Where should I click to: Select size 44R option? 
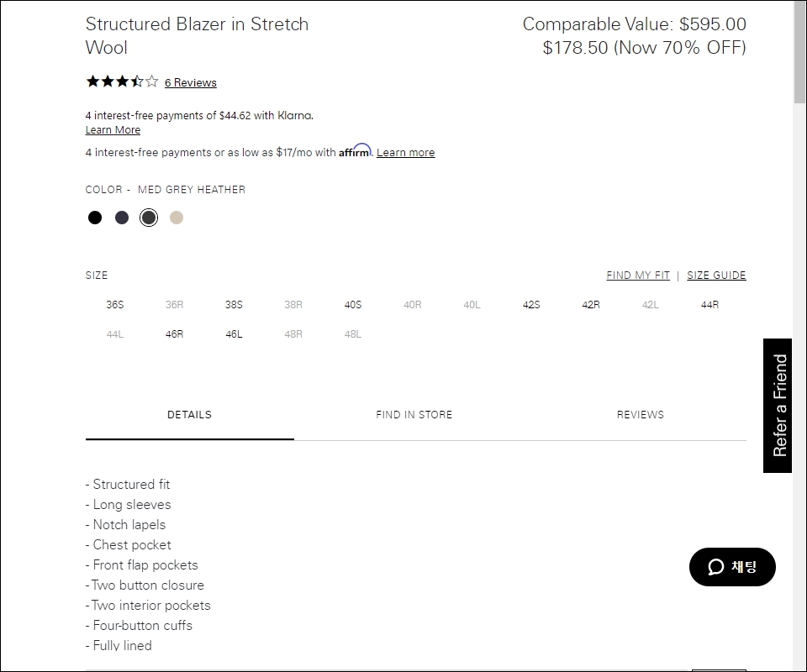pyautogui.click(x=709, y=305)
